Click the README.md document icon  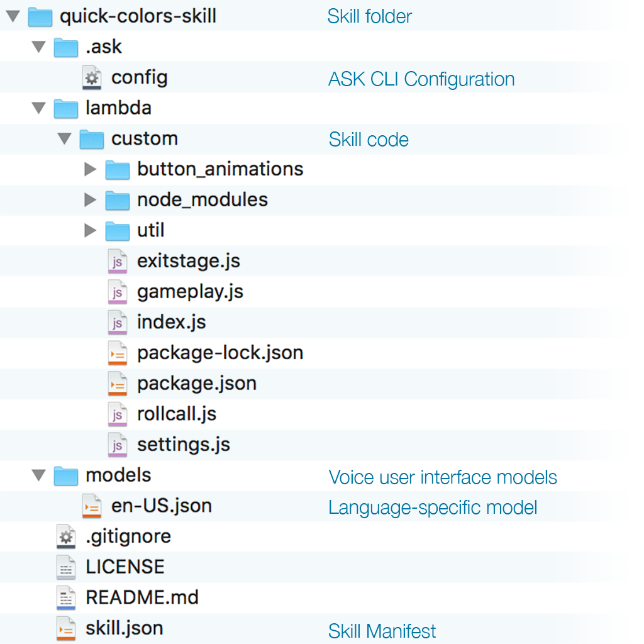click(66, 598)
